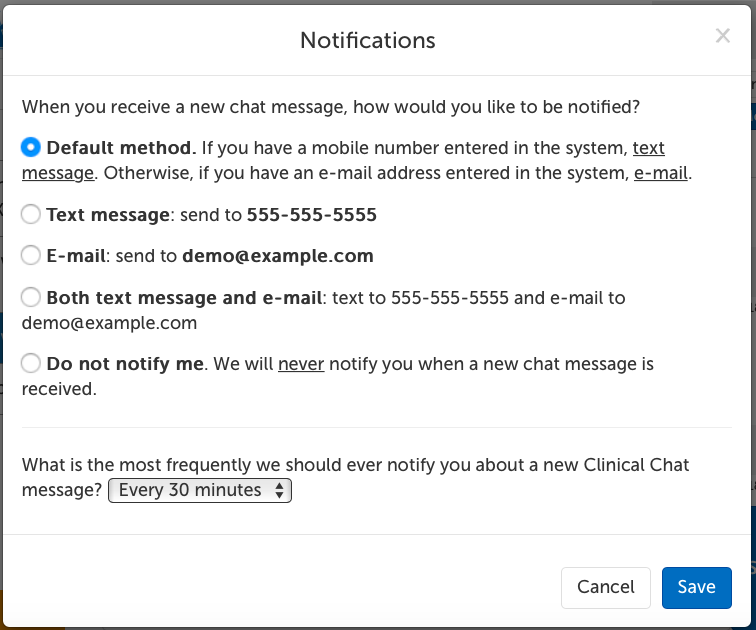The height and width of the screenshot is (630, 756).
Task: Click bold 555-555-5555 in the Text message option
Action: pos(312,215)
